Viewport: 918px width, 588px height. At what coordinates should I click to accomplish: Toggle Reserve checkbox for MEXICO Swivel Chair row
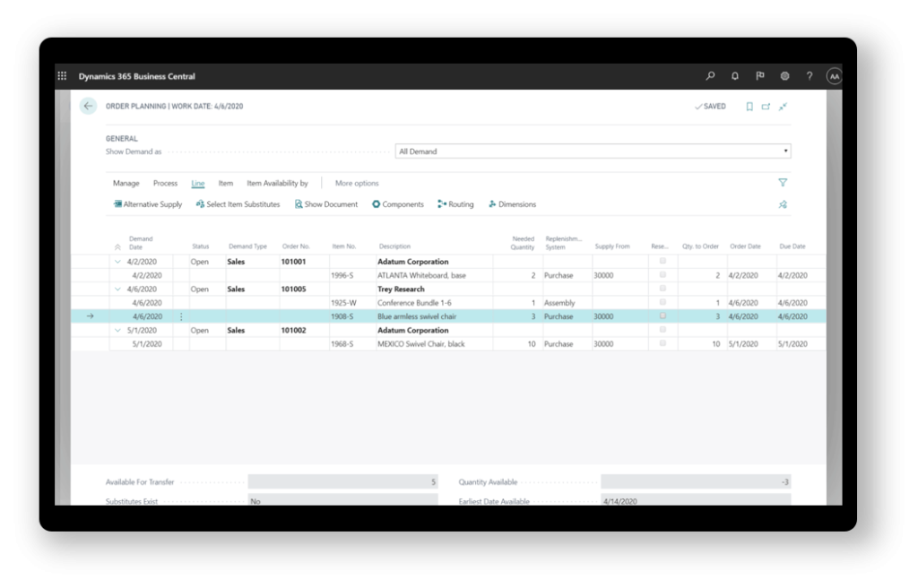(x=663, y=343)
